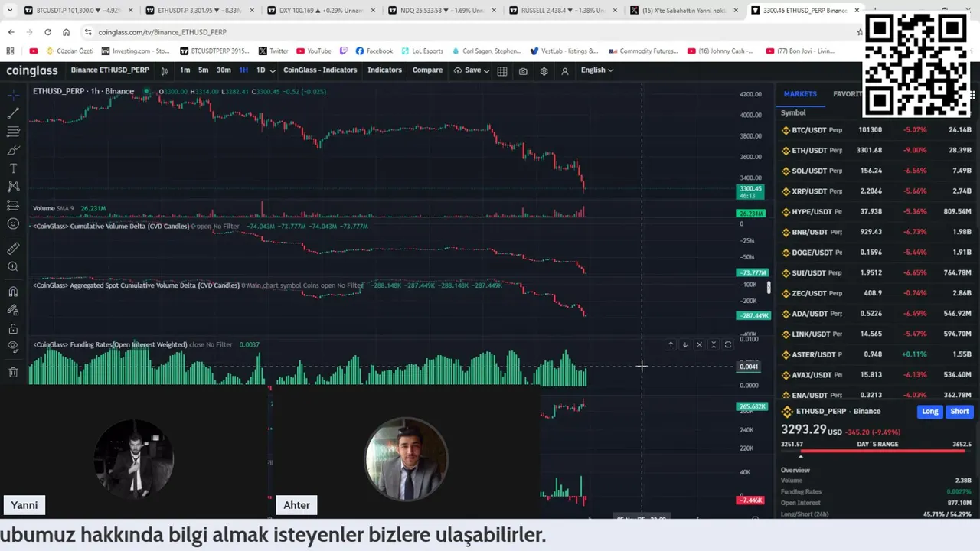Image resolution: width=980 pixels, height=551 pixels.
Task: Select XRP/USDT Perp in markets list
Action: pyautogui.click(x=876, y=191)
